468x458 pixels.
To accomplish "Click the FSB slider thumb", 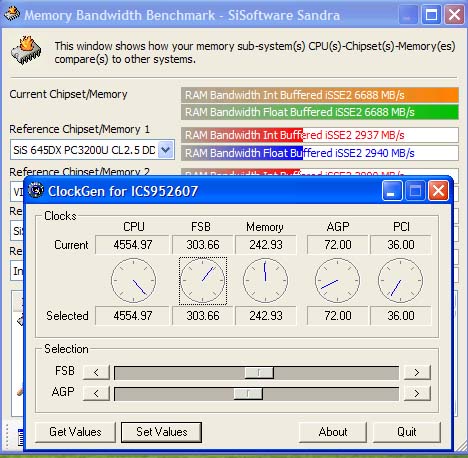I will pos(259,373).
